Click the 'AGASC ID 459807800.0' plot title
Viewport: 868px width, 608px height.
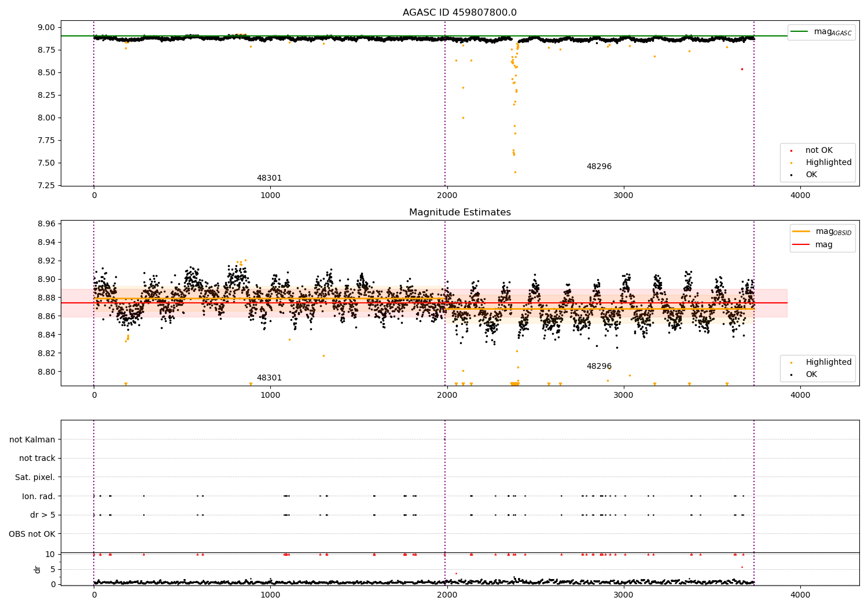(x=460, y=13)
